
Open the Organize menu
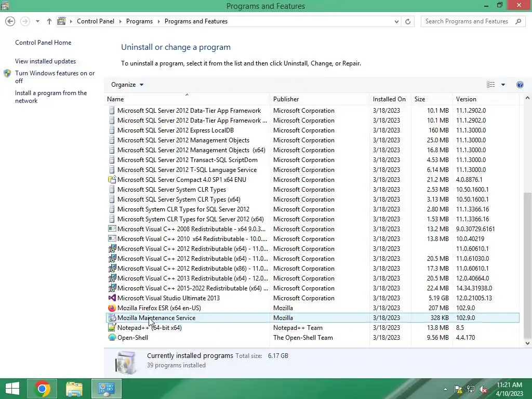[x=127, y=85]
